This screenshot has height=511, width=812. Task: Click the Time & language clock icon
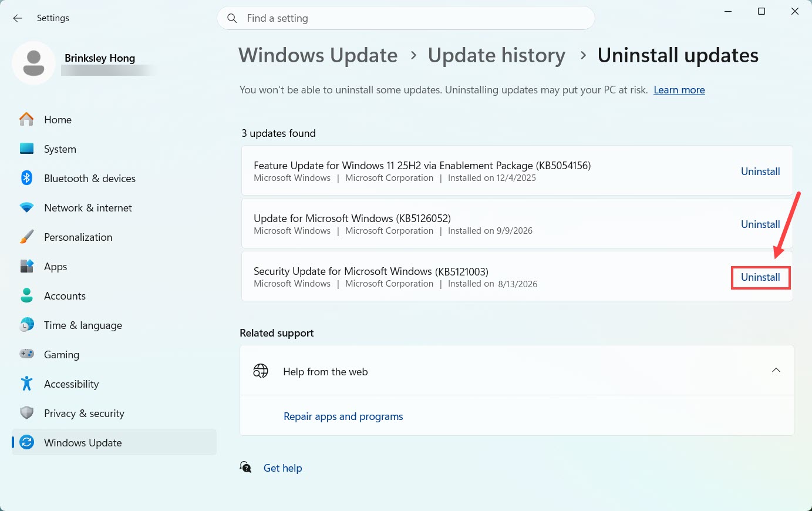[26, 325]
